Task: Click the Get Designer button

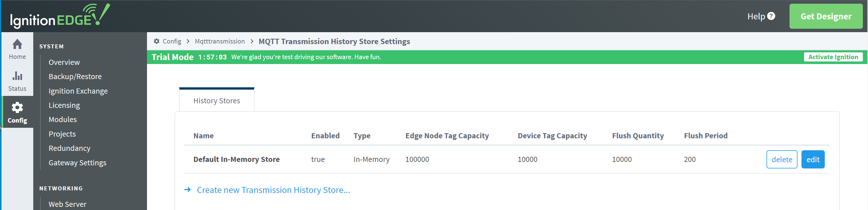Action: pos(826,16)
